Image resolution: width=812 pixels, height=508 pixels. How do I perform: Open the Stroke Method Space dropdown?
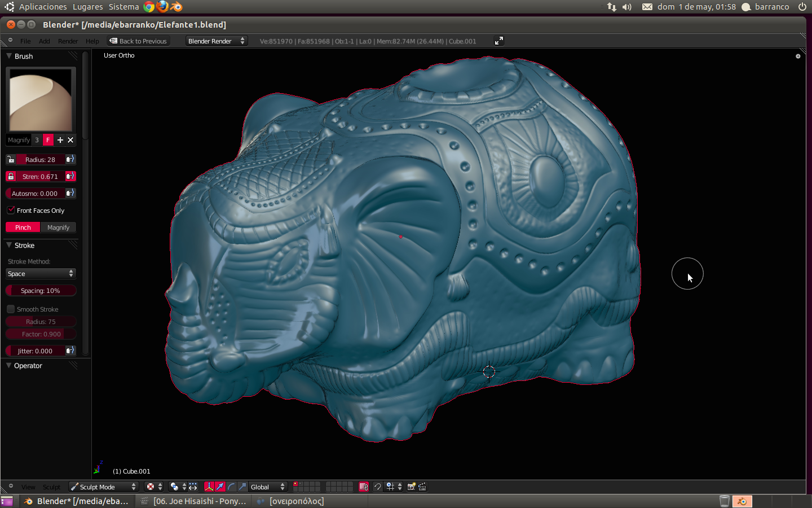click(x=41, y=274)
